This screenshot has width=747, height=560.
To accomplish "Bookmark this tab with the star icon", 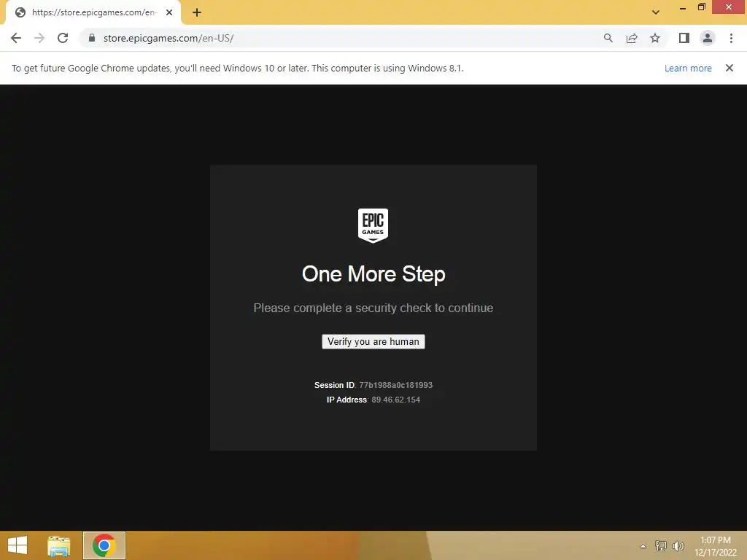I will tap(655, 38).
